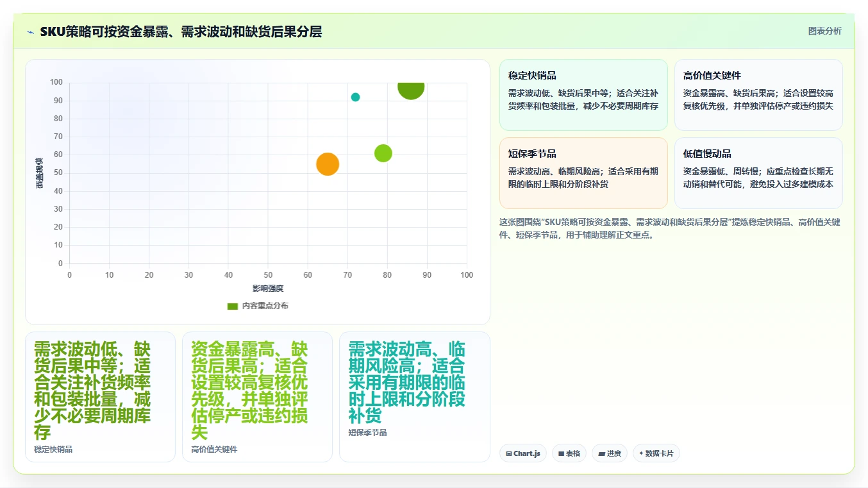This screenshot has height=488, width=868.
Task: Click the sparkle icon in the 数据卡片 chip
Action: tap(641, 453)
